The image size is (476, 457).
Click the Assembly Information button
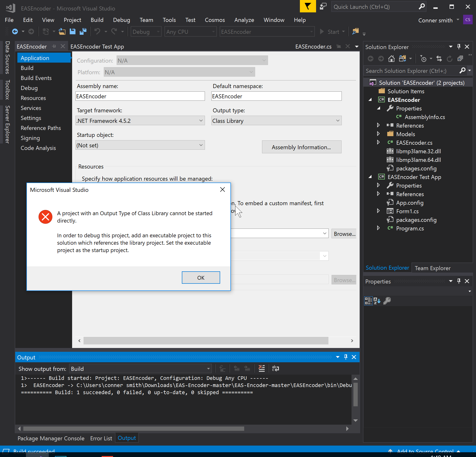302,147
